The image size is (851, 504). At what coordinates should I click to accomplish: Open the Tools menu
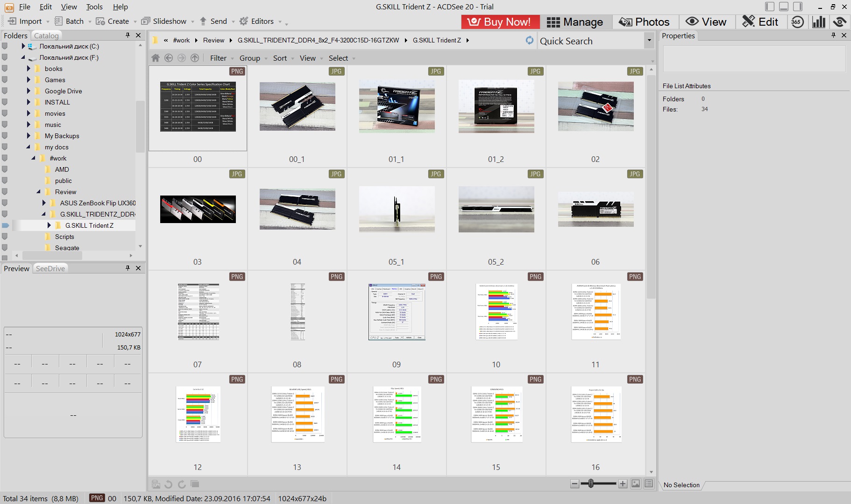94,7
